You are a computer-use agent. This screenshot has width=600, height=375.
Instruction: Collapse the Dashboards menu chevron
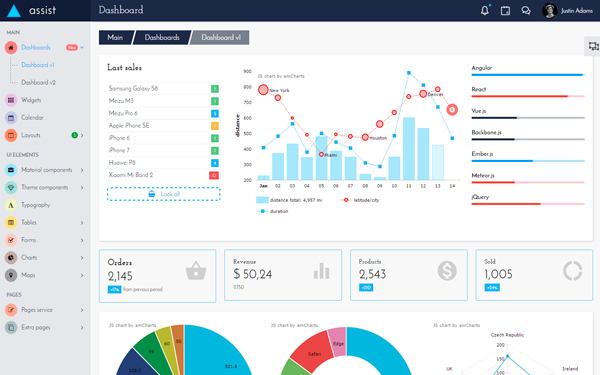82,47
